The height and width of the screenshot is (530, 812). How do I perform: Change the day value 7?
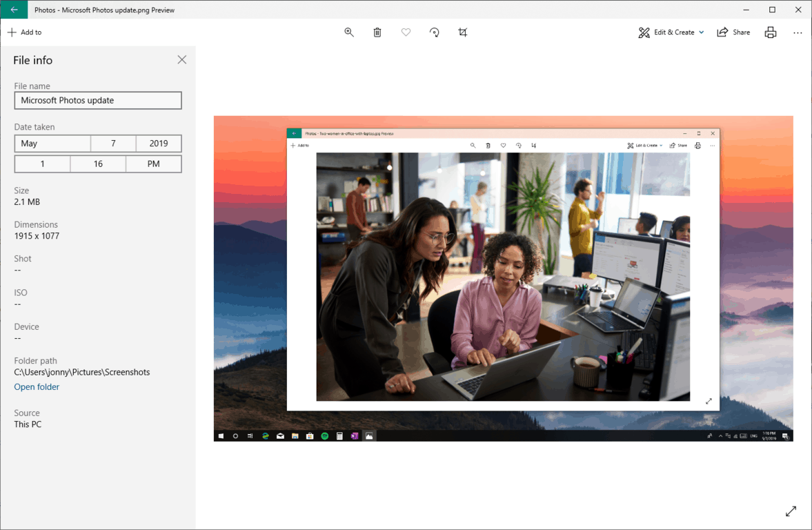pos(113,144)
